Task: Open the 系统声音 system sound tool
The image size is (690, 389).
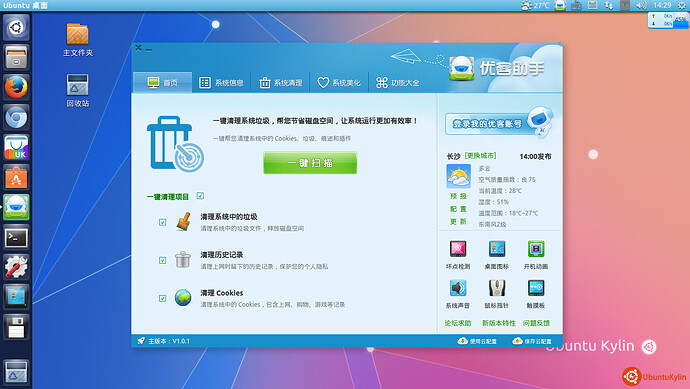Action: coord(458,288)
